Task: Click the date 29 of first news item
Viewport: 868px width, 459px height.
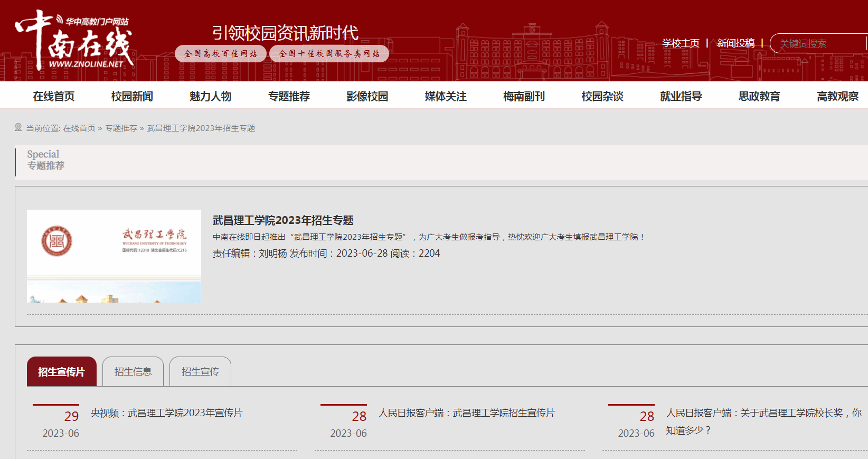Action: (71, 416)
